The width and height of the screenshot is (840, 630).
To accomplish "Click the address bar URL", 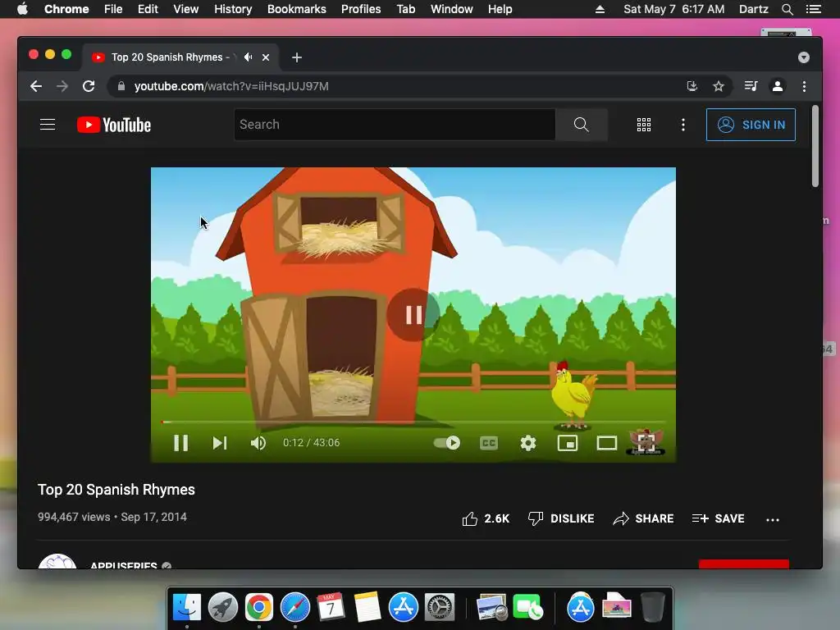I will [x=231, y=86].
